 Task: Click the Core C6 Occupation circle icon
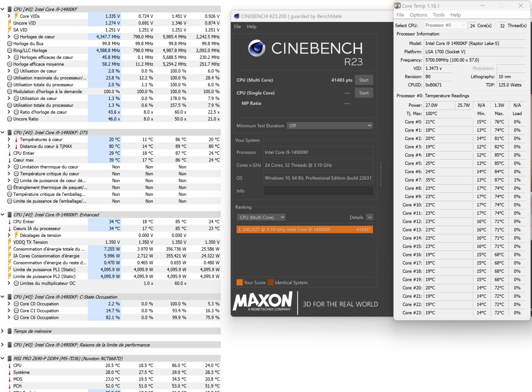click(16, 317)
